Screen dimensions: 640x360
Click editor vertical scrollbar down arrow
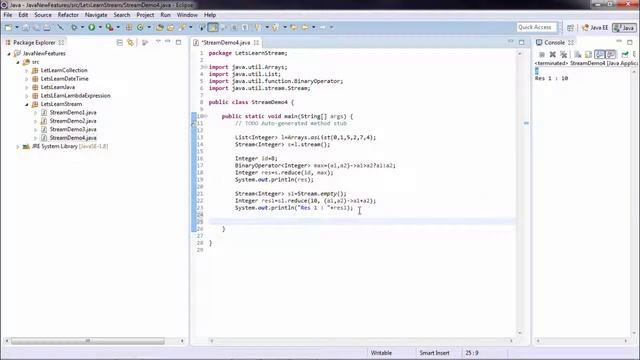520,333
